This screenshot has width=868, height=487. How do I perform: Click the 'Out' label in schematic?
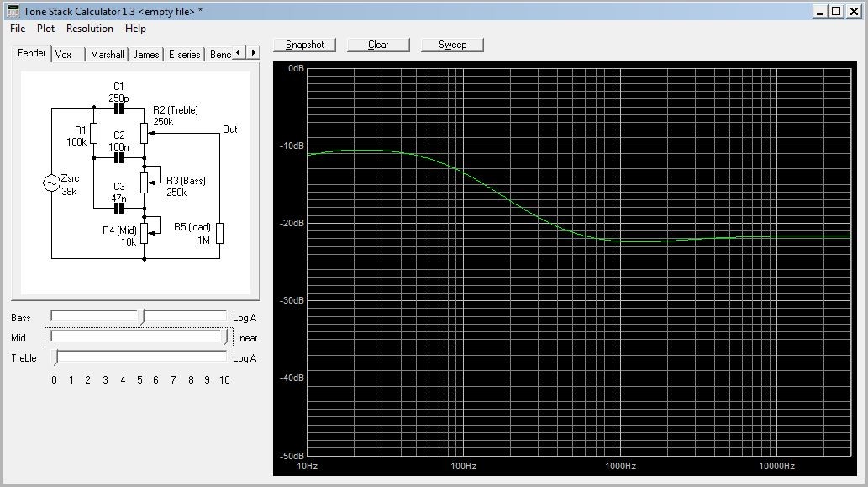click(x=229, y=129)
